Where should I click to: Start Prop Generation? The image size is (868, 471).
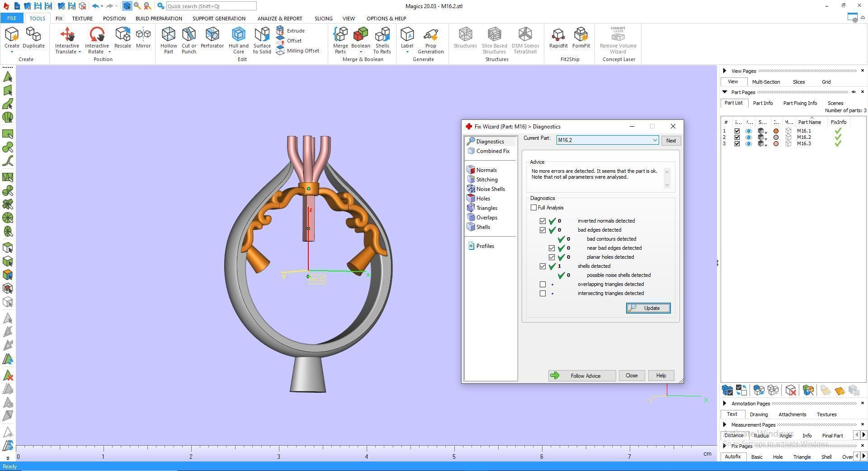(x=431, y=40)
